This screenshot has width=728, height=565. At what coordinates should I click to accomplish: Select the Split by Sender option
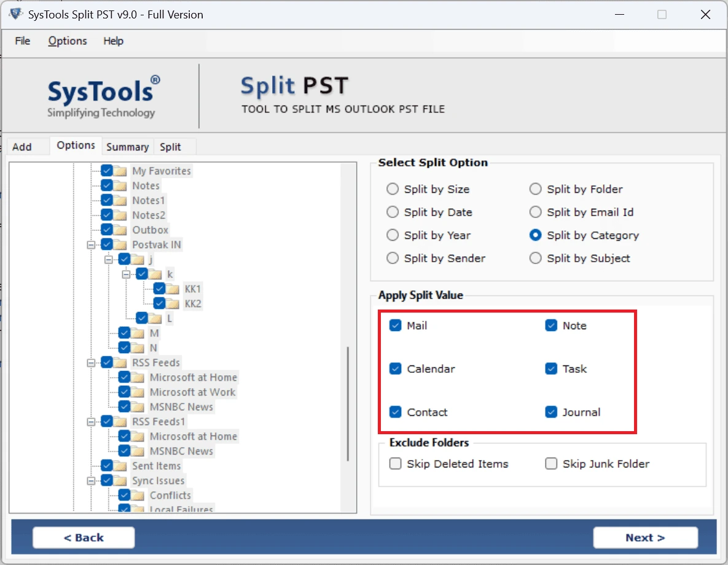(x=393, y=258)
